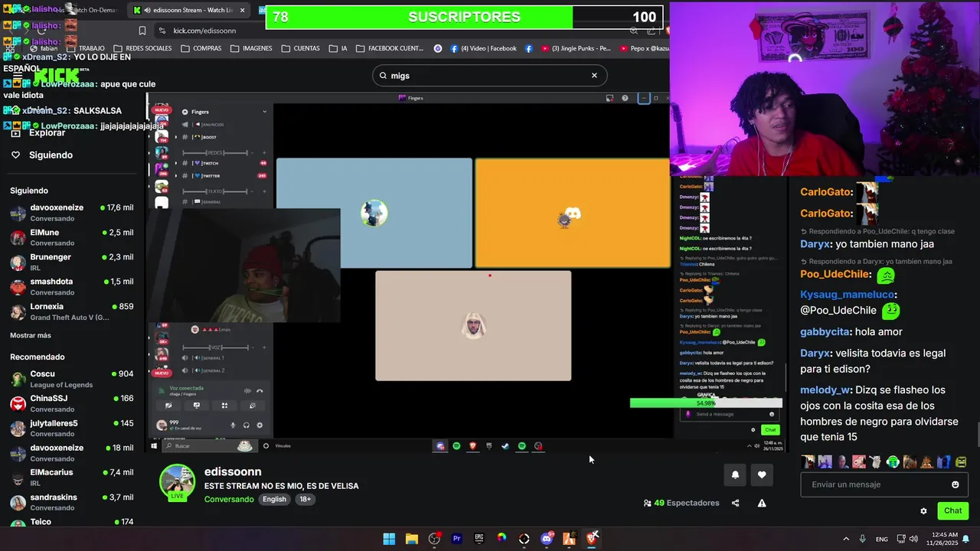Screen dimensions: 980x551
Task: Open the browser site bookmark icon by the URL
Action: [x=142, y=31]
